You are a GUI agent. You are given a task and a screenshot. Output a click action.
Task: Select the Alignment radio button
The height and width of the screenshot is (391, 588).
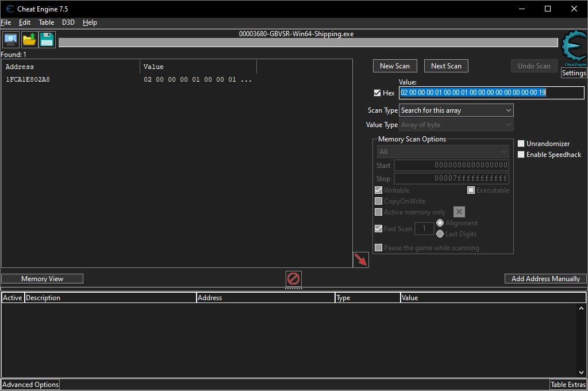point(440,223)
